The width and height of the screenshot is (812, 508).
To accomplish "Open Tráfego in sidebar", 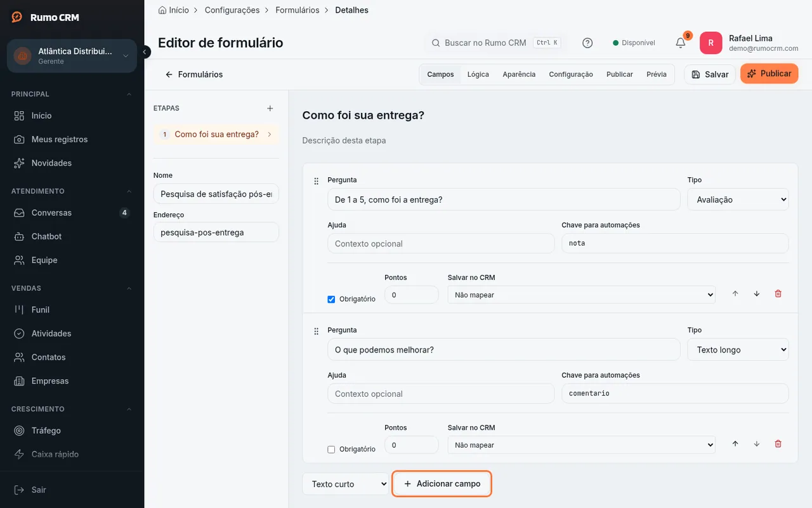I will point(72,431).
